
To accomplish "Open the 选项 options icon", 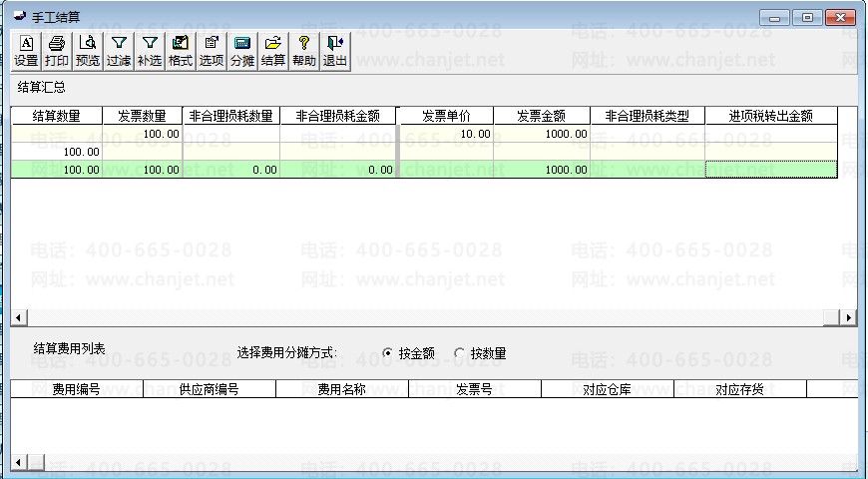I will point(212,51).
